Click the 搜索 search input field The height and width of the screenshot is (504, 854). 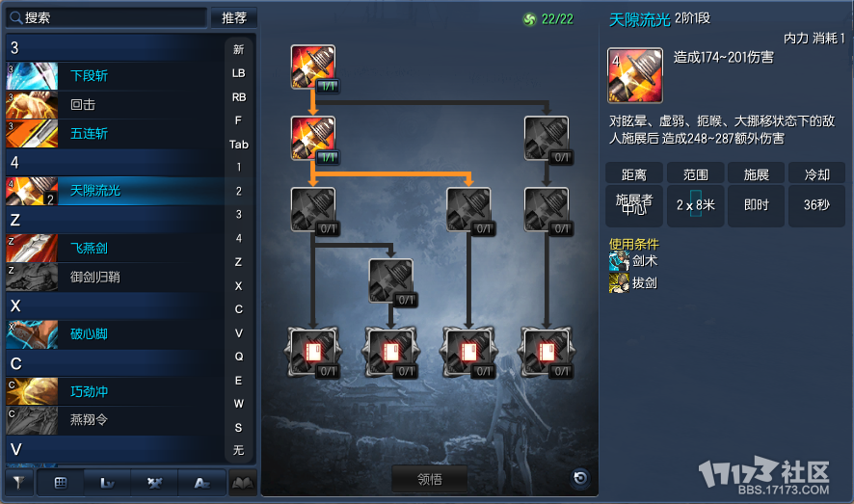[107, 18]
